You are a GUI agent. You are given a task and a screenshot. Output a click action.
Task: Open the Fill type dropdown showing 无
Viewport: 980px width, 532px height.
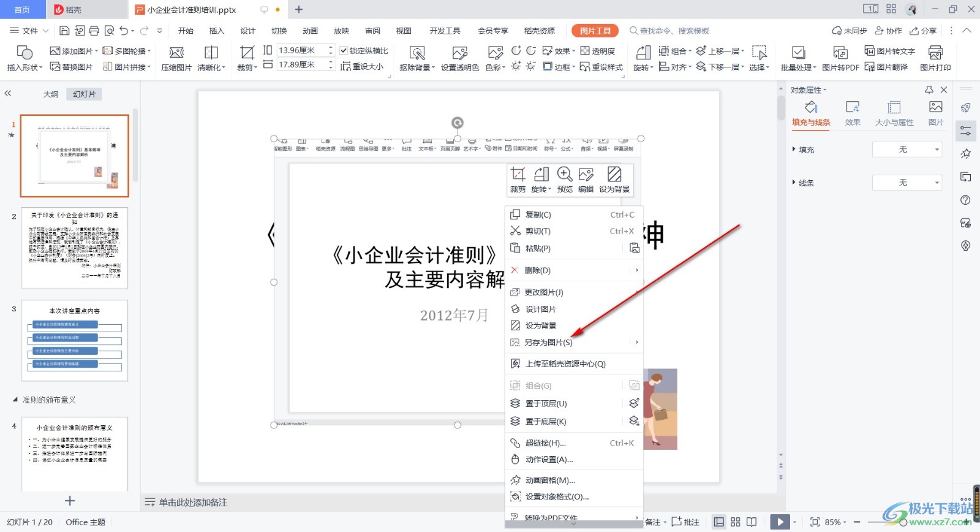point(907,150)
